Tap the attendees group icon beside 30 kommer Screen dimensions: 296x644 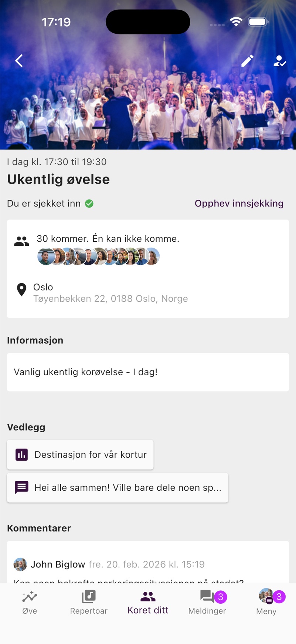pos(21,240)
